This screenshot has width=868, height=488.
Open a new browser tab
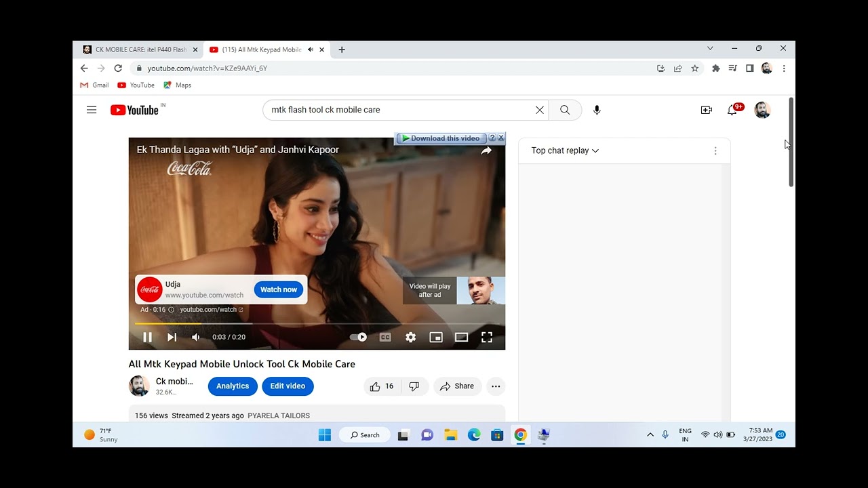coord(342,49)
